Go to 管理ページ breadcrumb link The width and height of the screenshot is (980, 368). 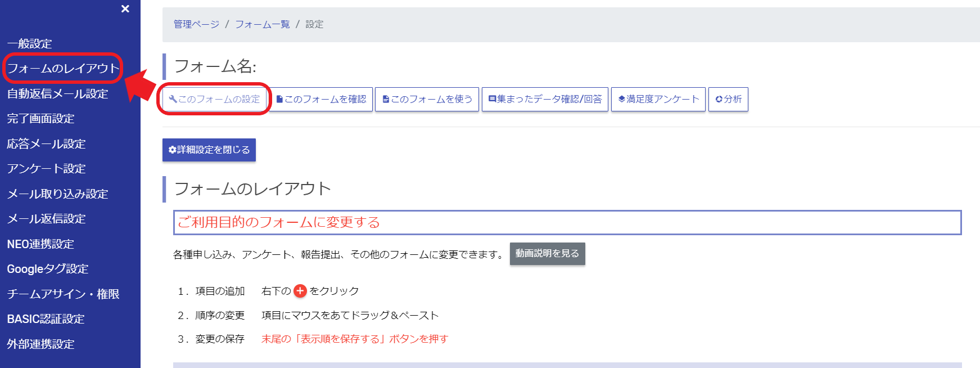point(196,24)
